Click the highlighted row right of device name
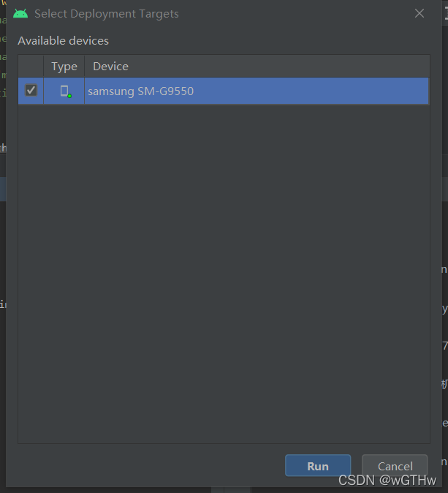448x493 pixels. (x=311, y=91)
